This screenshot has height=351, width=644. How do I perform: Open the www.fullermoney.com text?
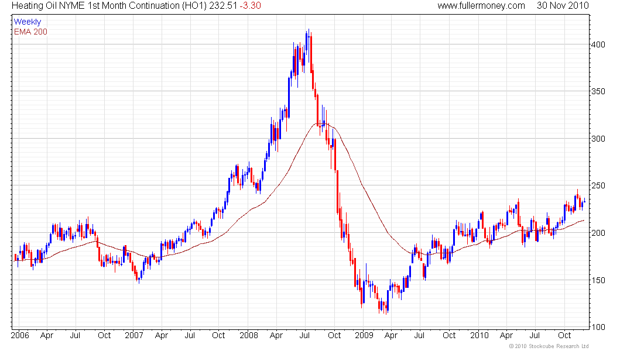click(x=481, y=6)
